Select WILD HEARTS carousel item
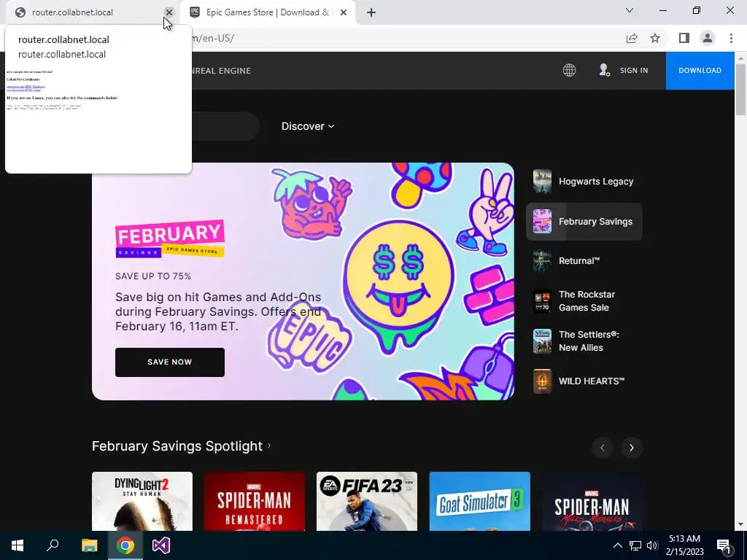This screenshot has height=560, width=747. 584,381
